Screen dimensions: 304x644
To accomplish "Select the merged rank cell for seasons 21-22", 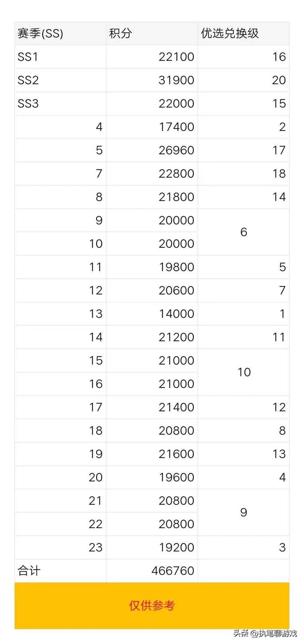I will (x=243, y=513).
